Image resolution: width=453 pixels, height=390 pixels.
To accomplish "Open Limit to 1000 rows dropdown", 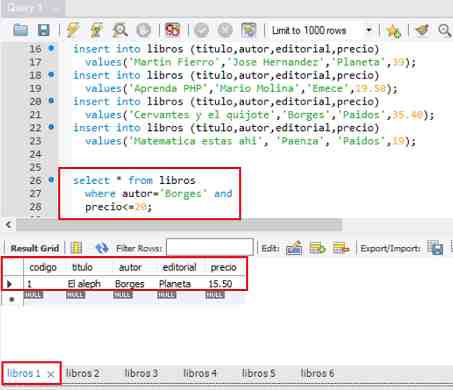I will tap(322, 30).
